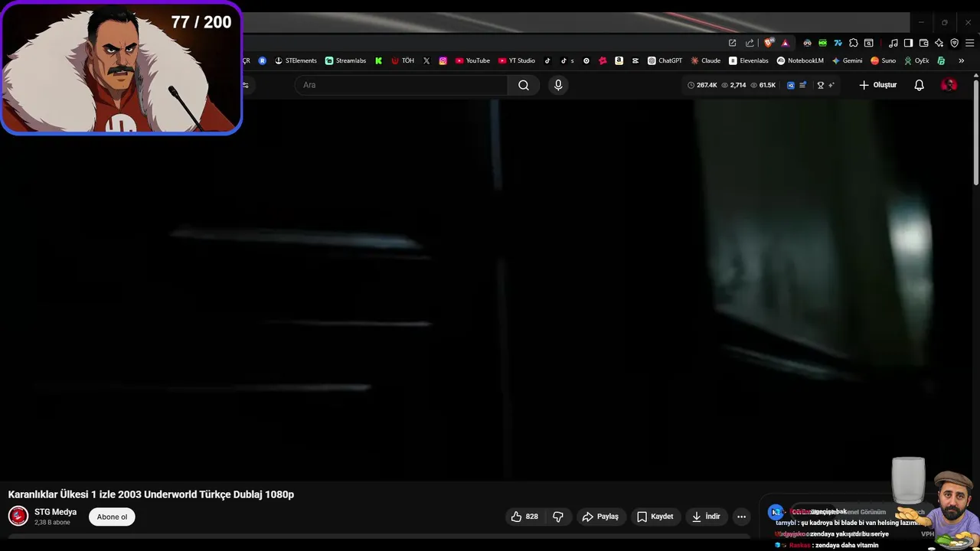Open the Suno bookmark
This screenshot has height=551, width=980.
(884, 60)
